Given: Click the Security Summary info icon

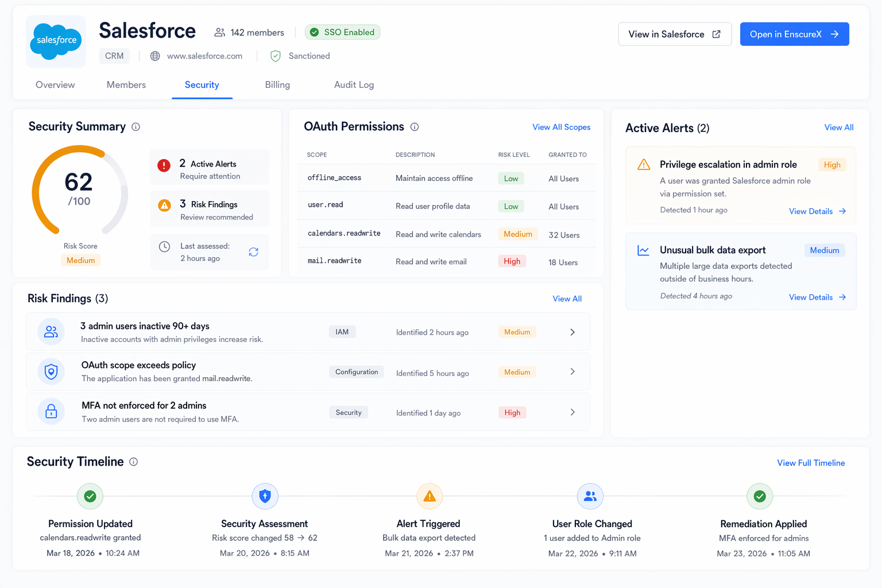Looking at the screenshot, I should (x=136, y=127).
